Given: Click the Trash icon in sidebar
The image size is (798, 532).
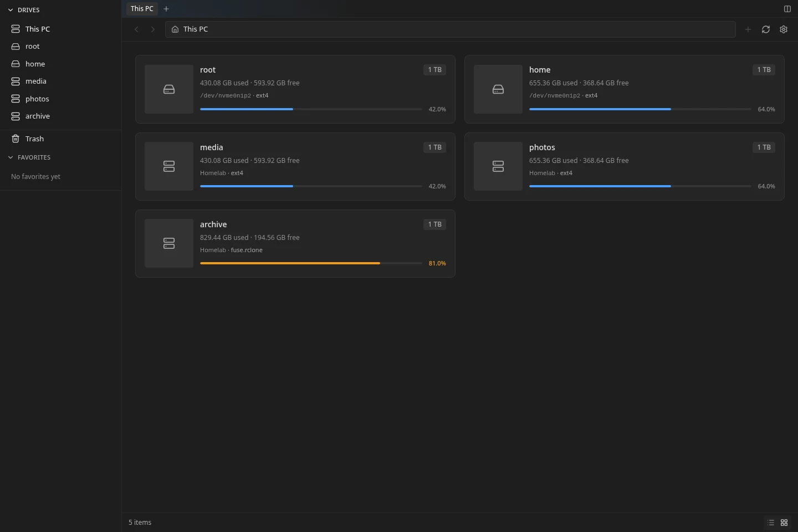Looking at the screenshot, I should coord(16,139).
